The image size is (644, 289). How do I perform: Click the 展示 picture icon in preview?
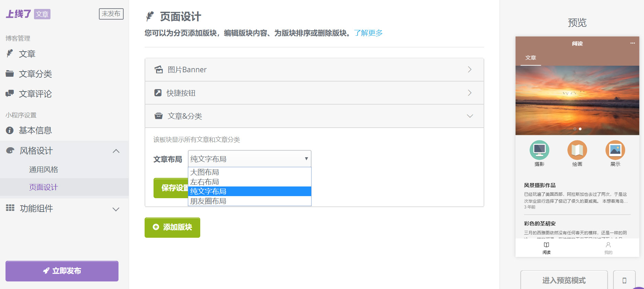coord(615,150)
